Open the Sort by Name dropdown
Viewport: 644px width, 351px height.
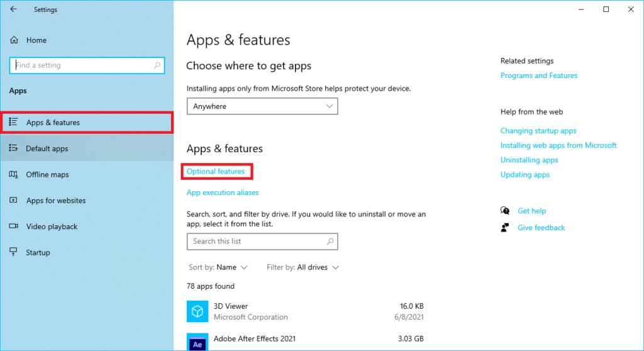point(218,267)
